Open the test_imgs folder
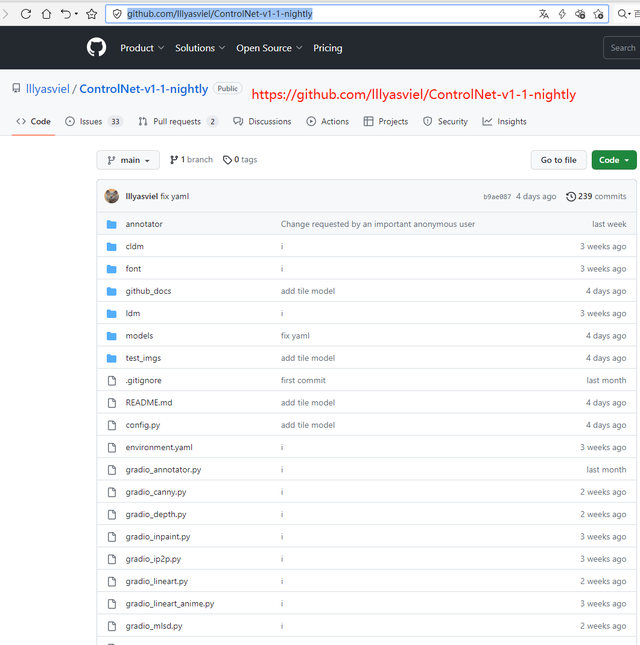640x645 pixels. (x=143, y=358)
